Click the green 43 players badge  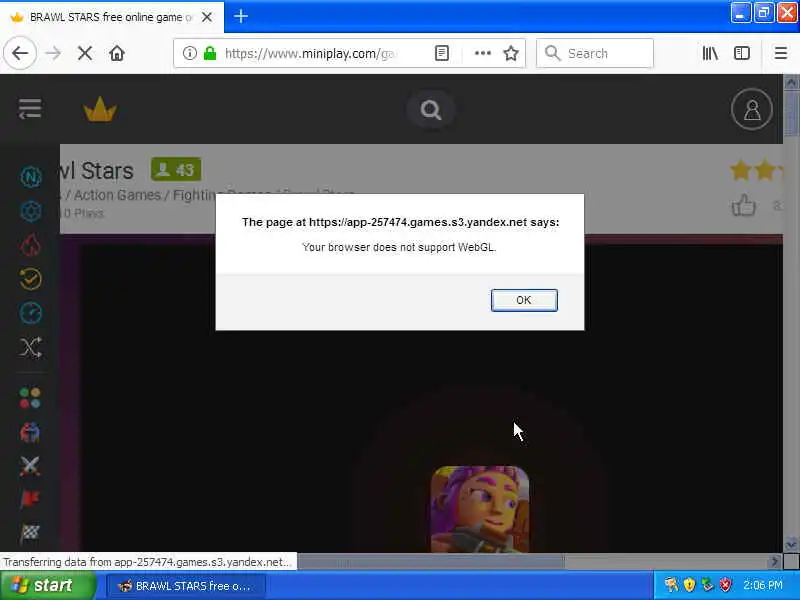point(176,169)
